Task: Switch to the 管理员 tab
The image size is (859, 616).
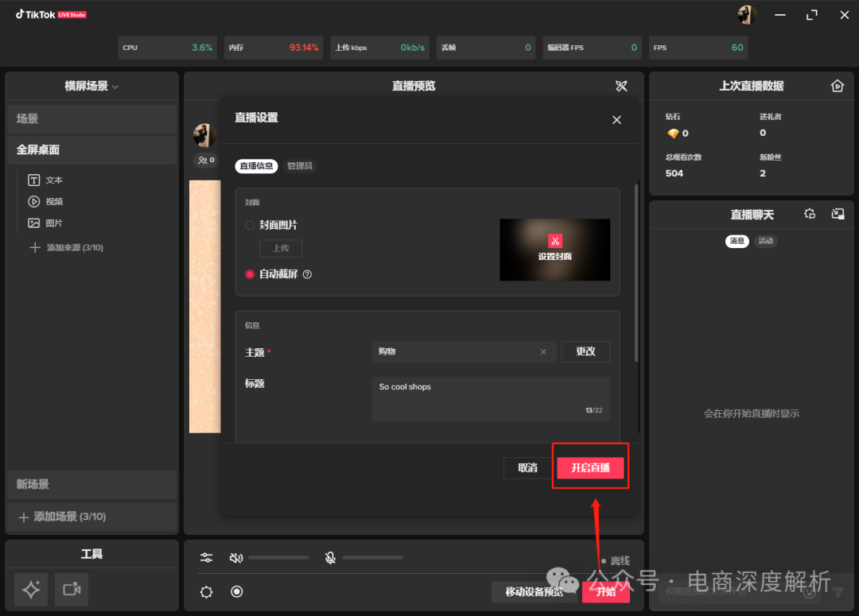Action: (300, 166)
